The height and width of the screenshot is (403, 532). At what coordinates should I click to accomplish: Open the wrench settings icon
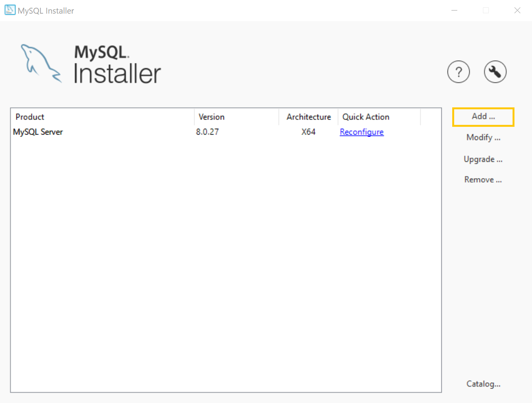495,72
